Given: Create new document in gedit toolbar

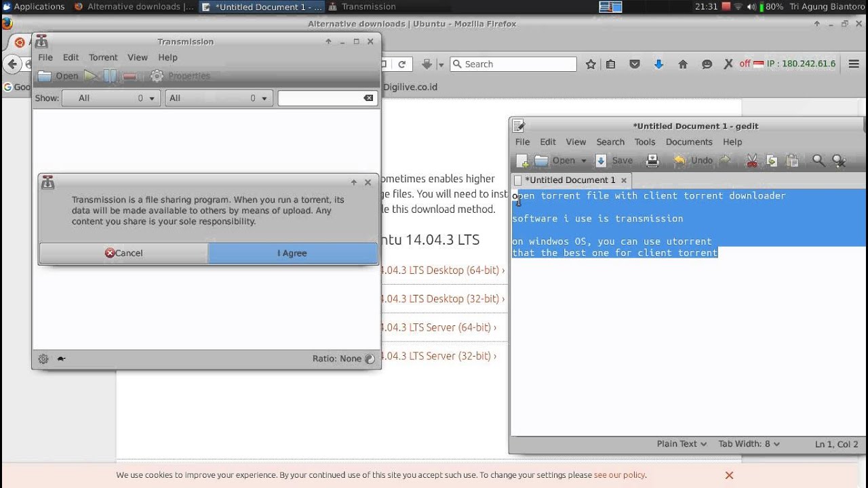Looking at the screenshot, I should click(x=522, y=161).
